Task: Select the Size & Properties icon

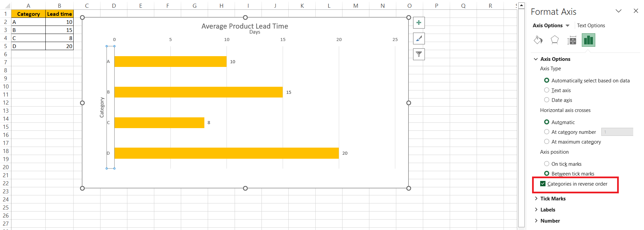Action: [x=572, y=40]
